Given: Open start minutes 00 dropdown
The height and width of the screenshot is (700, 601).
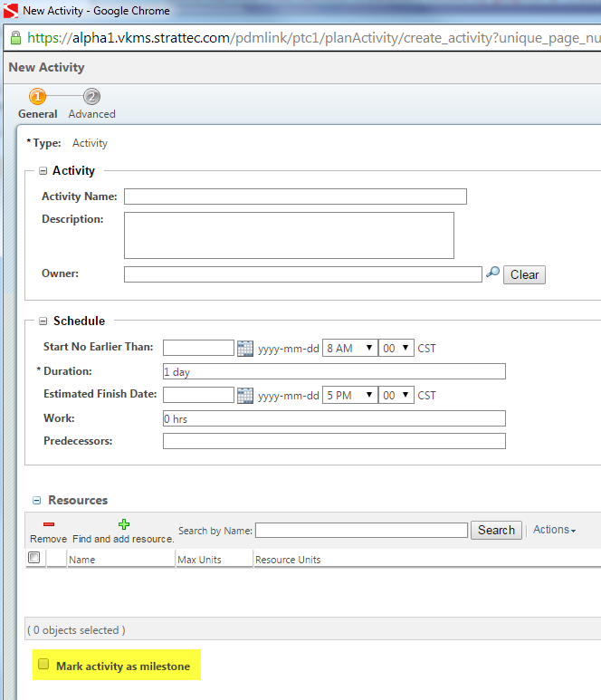Looking at the screenshot, I should pyautogui.click(x=396, y=349).
